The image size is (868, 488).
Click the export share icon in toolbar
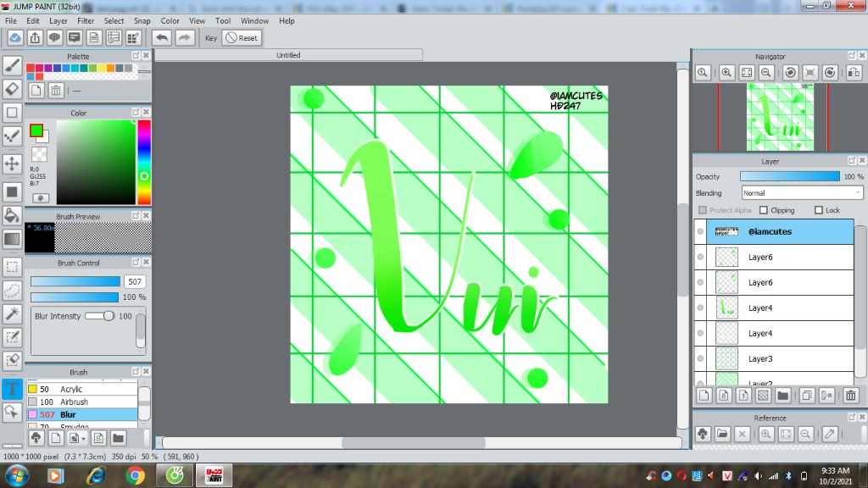[x=35, y=38]
